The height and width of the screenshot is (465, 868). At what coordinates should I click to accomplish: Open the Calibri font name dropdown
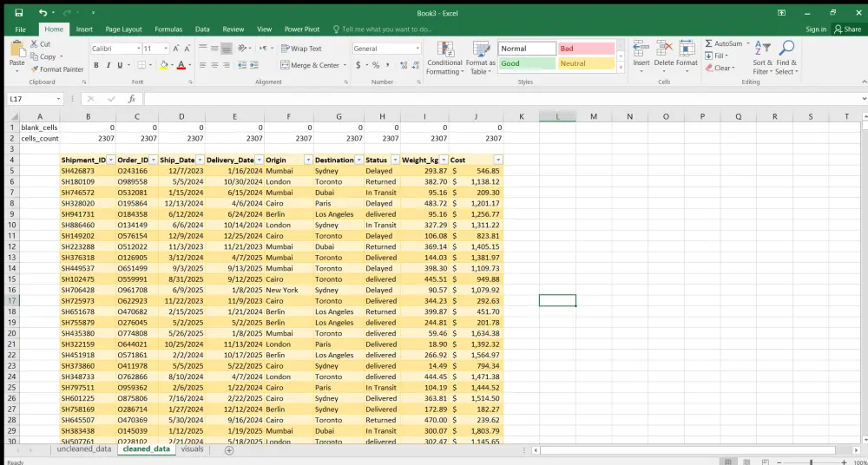[138, 49]
